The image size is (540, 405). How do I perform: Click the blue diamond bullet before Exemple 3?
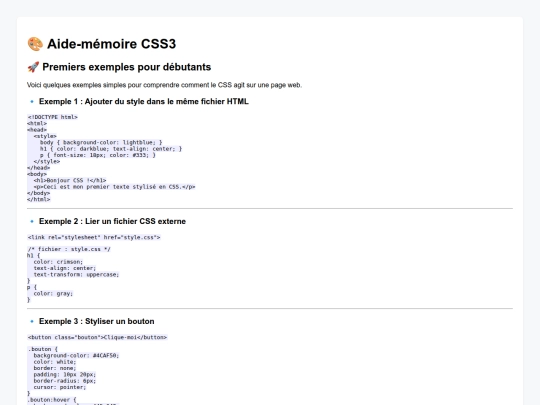click(32, 321)
